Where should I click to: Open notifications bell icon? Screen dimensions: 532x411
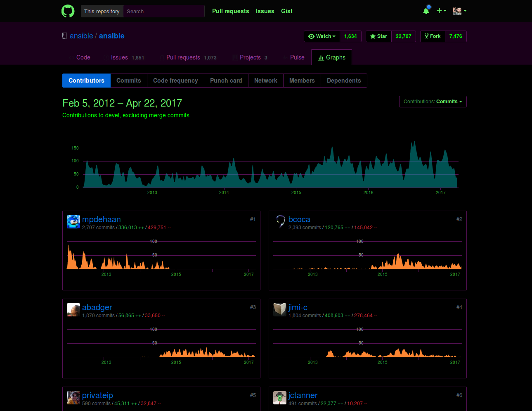pos(426,11)
